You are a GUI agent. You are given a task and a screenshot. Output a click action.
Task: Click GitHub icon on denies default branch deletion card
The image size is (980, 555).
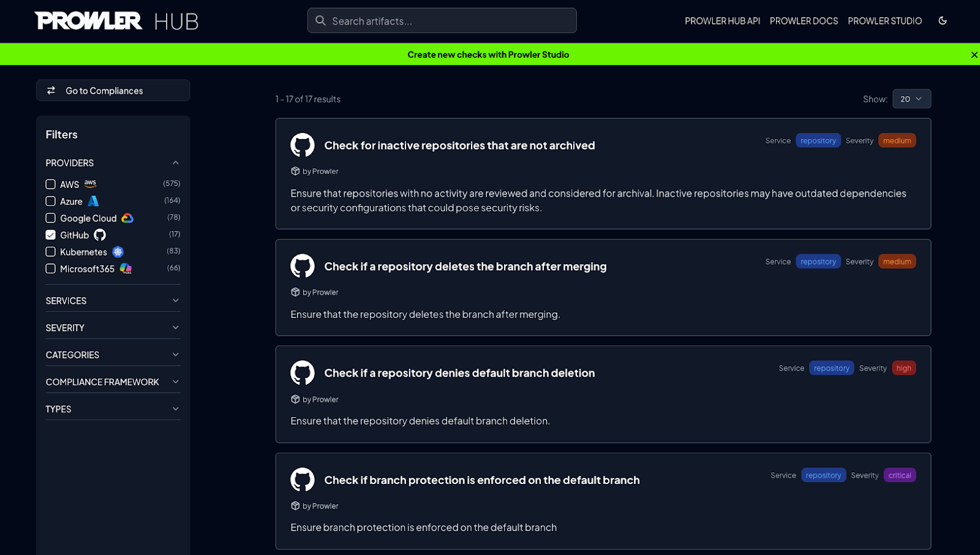pyautogui.click(x=303, y=373)
